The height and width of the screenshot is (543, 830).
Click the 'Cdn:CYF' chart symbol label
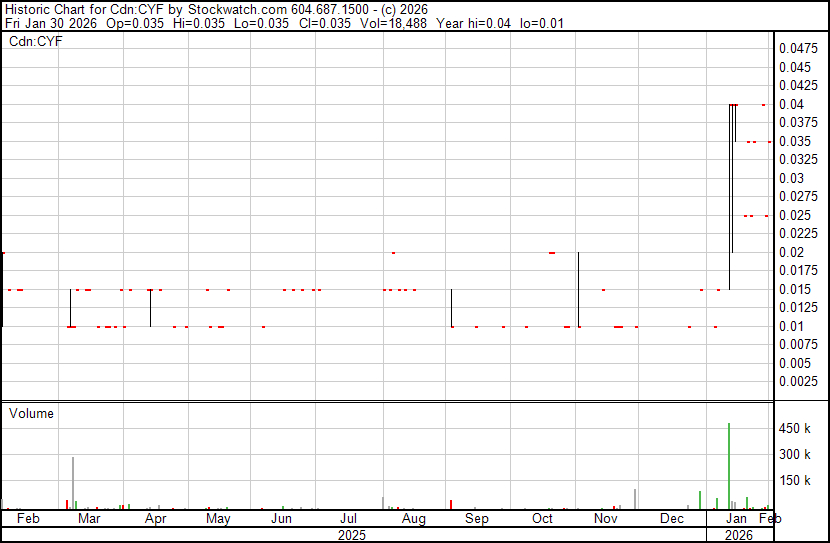(35, 41)
